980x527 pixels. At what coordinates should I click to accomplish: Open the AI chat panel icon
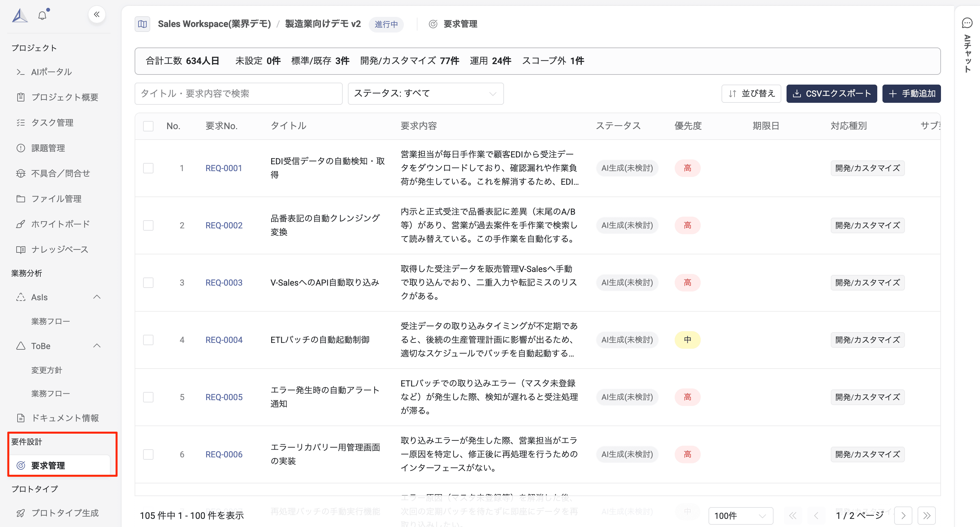pos(967,23)
